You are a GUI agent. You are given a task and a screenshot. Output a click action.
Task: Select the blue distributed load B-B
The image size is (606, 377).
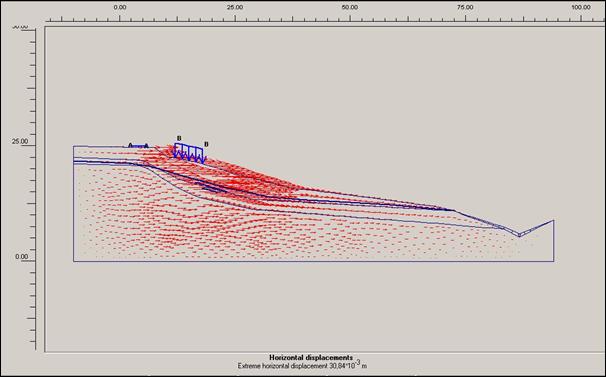(x=189, y=153)
